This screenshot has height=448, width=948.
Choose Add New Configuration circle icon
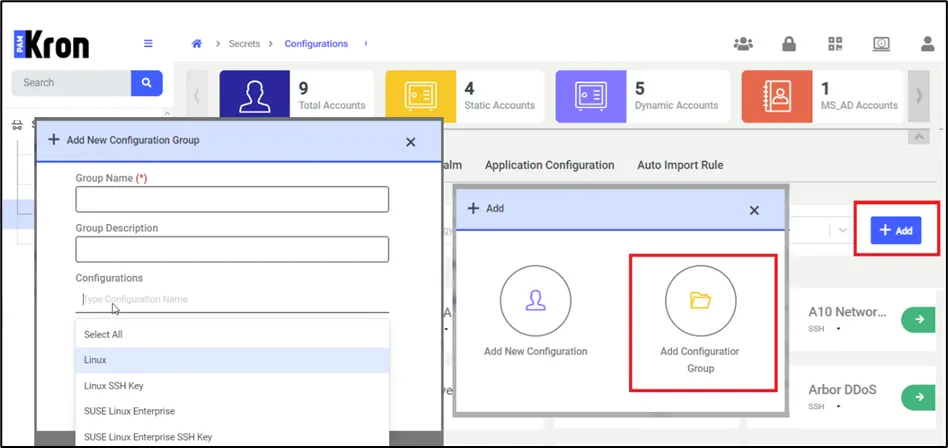535,300
